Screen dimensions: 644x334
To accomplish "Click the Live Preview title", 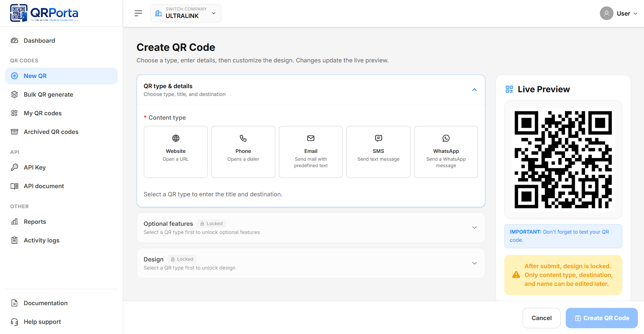I will [x=544, y=89].
